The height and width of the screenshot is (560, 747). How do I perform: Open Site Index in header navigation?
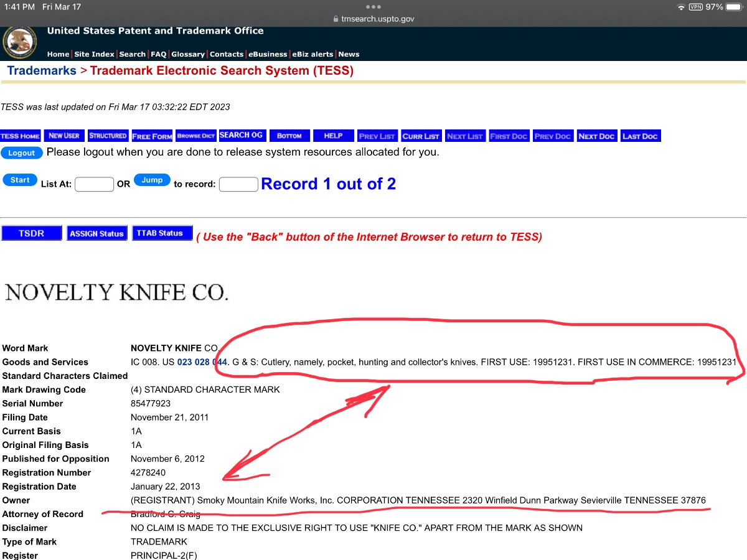pos(94,54)
